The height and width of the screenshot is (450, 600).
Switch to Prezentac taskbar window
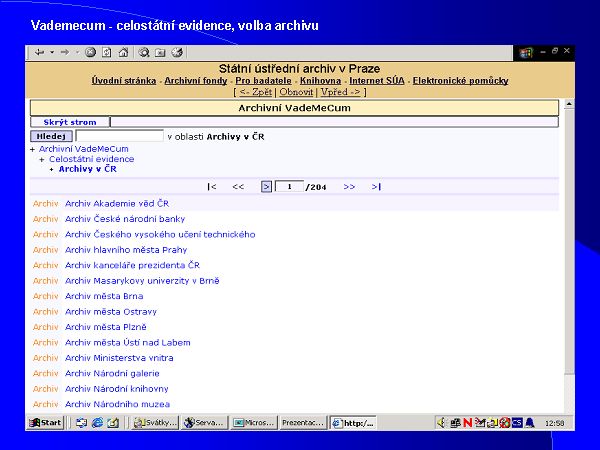[303, 423]
